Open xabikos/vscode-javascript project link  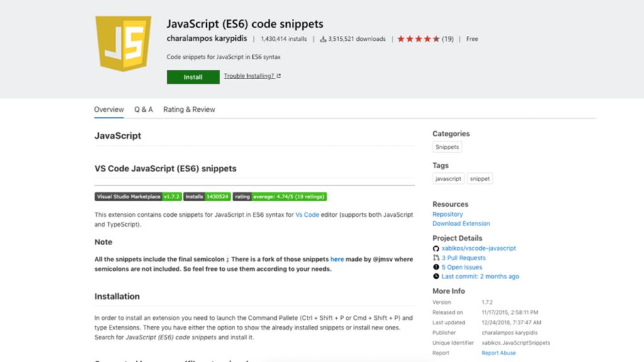479,248
